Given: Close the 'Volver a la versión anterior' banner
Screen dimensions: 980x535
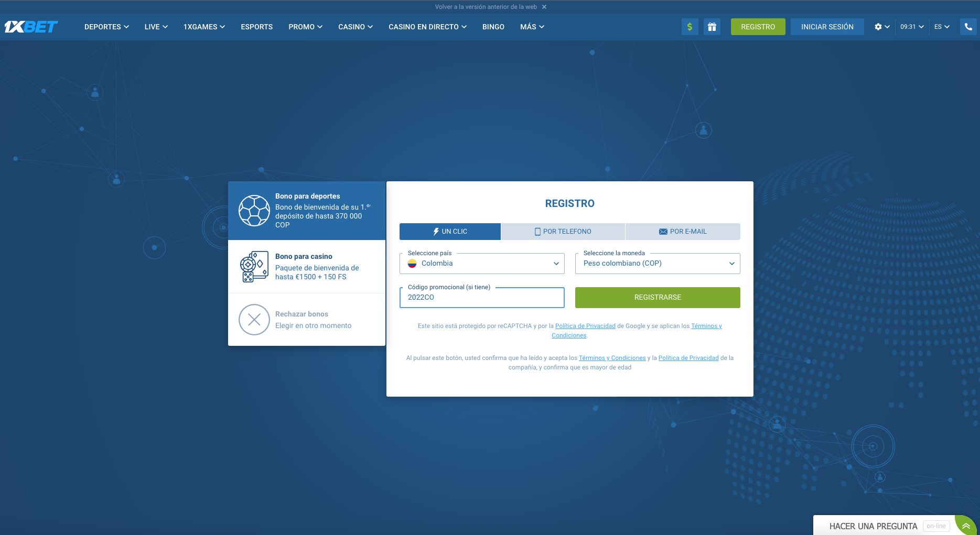Looking at the screenshot, I should pos(544,7).
